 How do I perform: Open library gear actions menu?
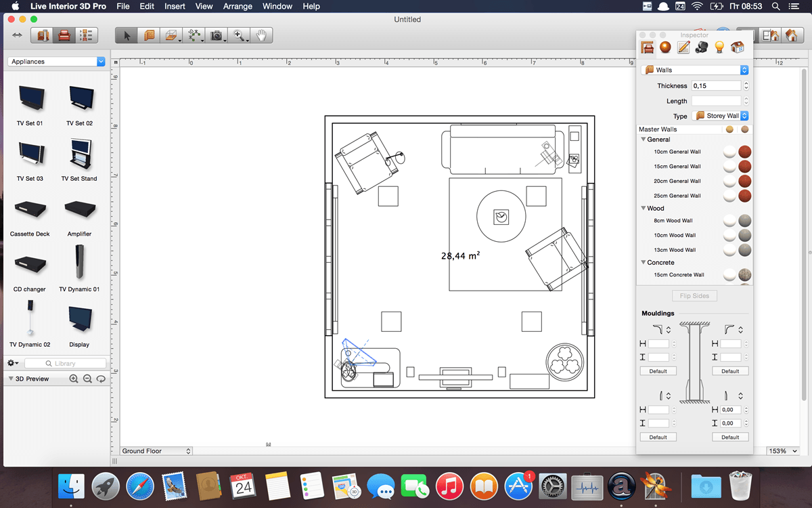click(13, 364)
